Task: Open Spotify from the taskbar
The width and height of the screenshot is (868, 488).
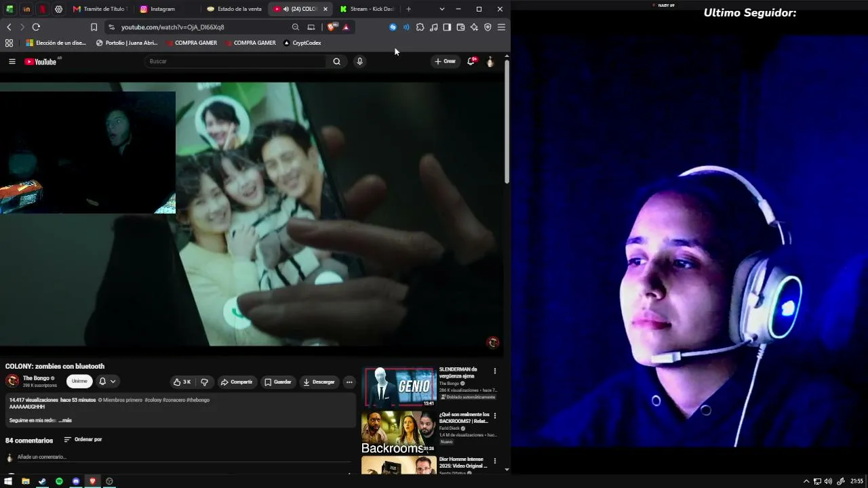Action: point(59,481)
